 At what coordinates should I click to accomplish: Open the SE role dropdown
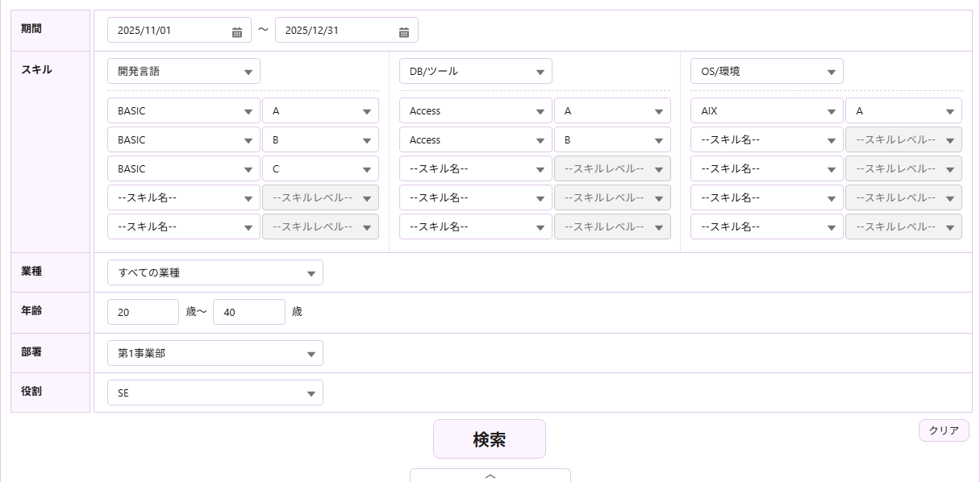(x=215, y=393)
